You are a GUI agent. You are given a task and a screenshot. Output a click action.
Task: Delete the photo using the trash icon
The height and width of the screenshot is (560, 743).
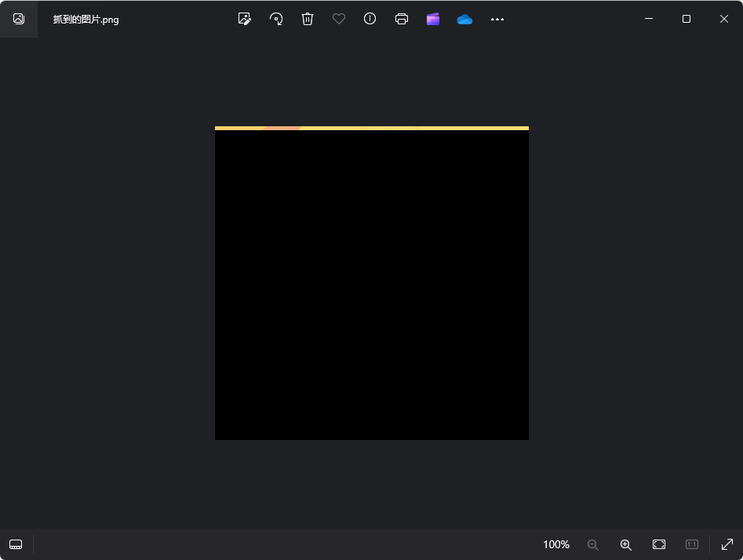click(308, 19)
